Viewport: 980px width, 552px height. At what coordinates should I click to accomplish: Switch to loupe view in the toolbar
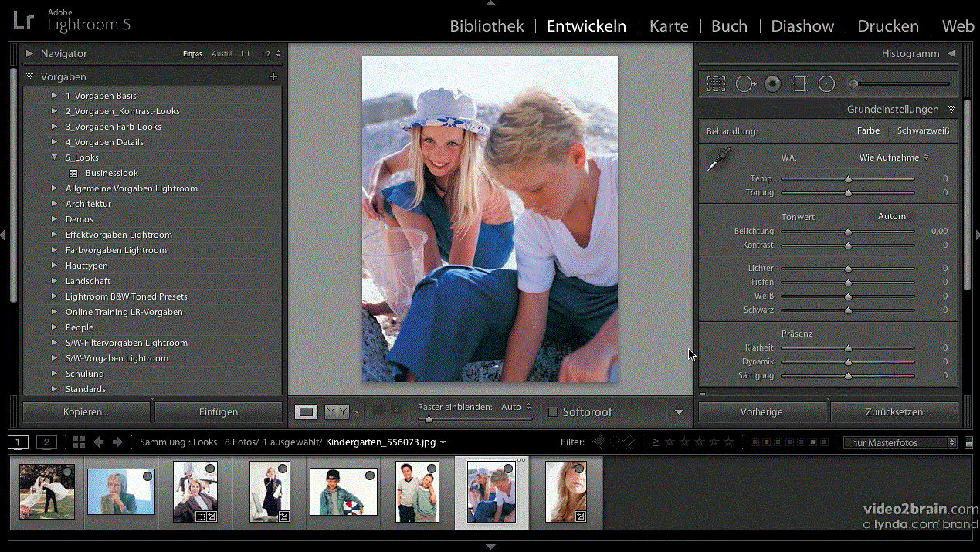pos(307,411)
